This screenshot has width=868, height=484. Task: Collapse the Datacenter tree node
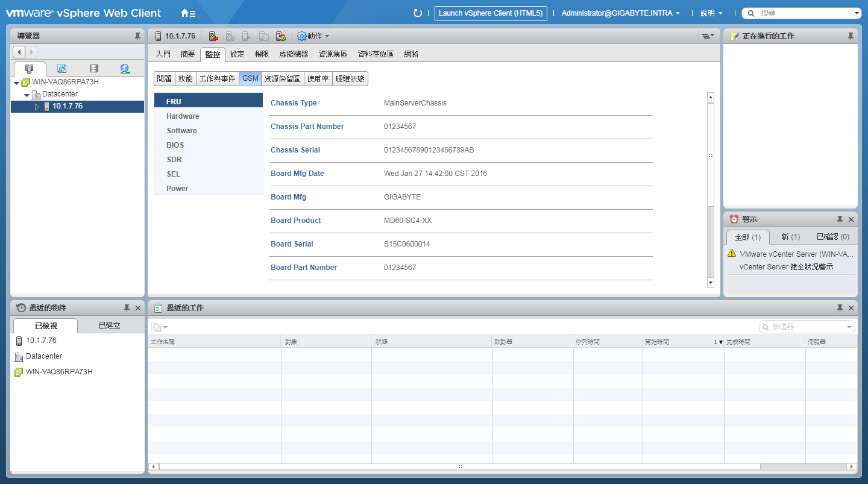27,95
